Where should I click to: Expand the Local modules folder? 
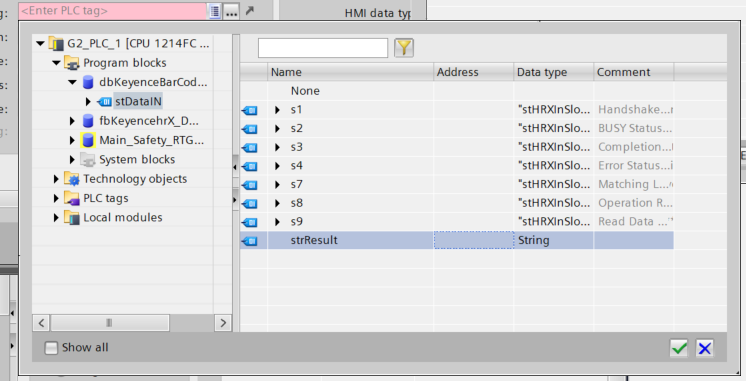click(56, 217)
